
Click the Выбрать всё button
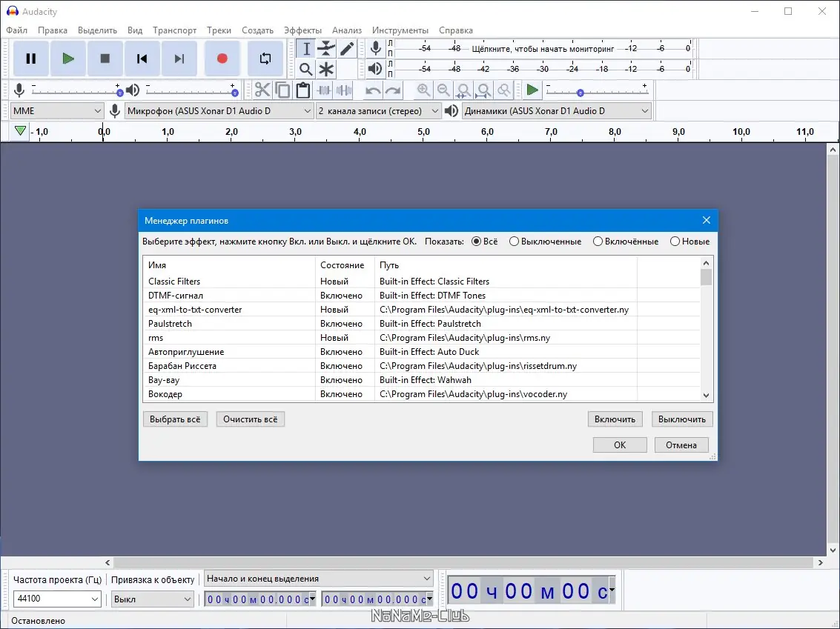[175, 419]
